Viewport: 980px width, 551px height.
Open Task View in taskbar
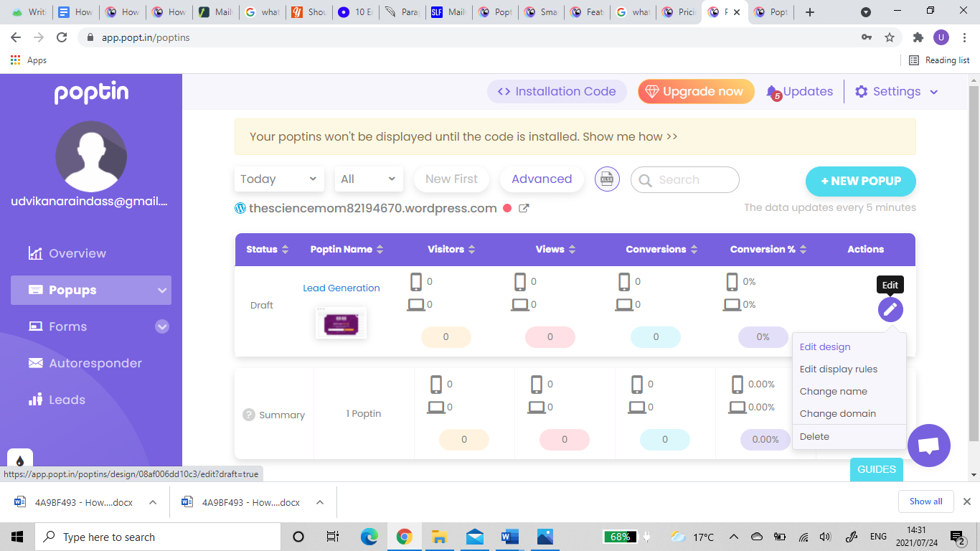(333, 537)
